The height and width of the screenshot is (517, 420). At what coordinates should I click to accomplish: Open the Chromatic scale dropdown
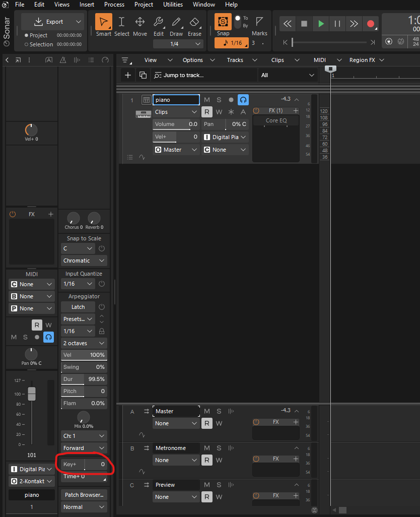tap(84, 261)
